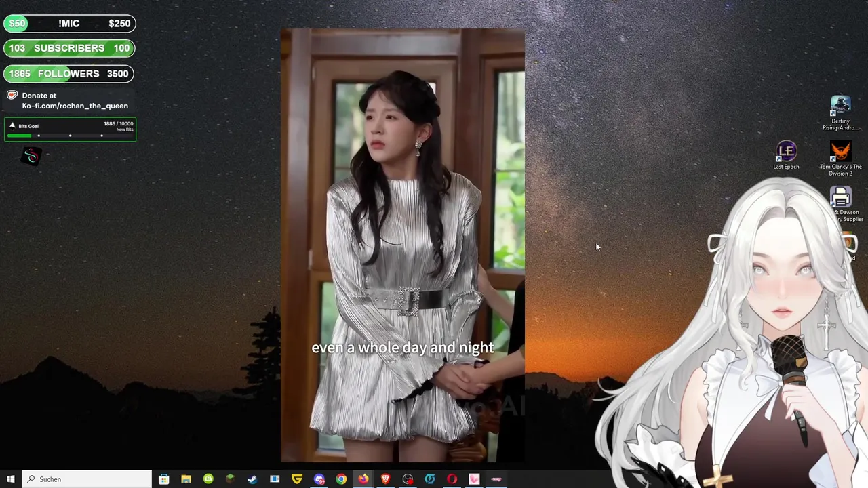Click the subtitle 'even a whole day and night'

pos(403,348)
